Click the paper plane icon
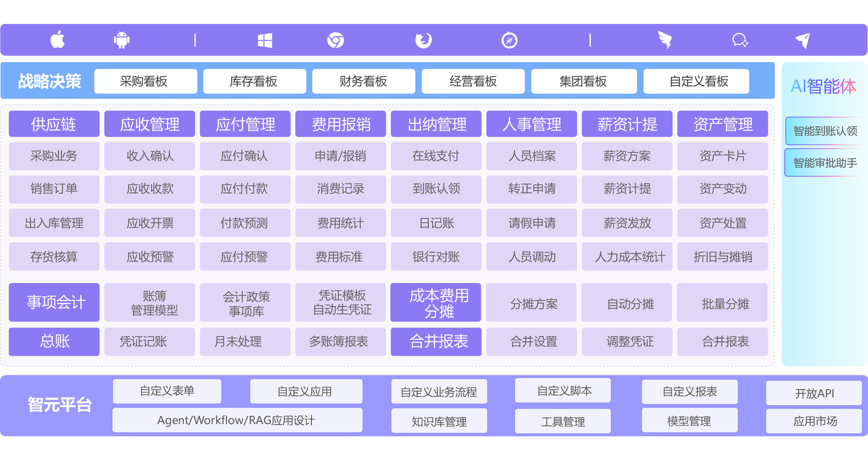 pos(802,40)
